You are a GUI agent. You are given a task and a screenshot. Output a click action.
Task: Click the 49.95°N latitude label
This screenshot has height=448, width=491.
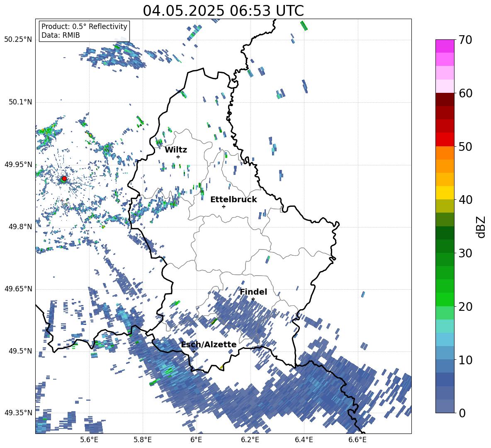[18, 164]
